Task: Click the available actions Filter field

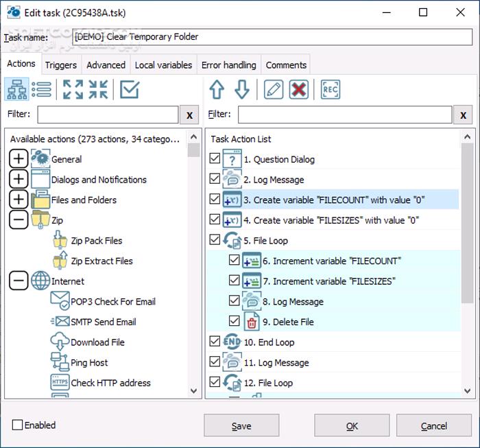Action: 108,115
